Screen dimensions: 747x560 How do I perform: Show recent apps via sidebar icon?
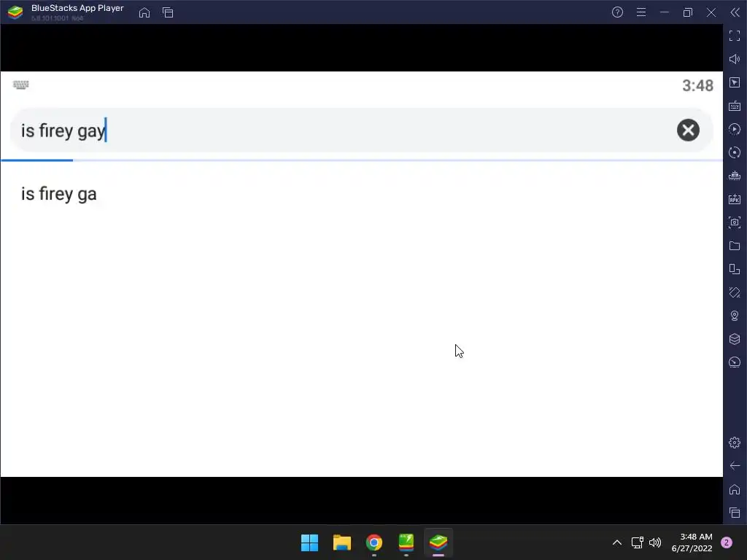[x=735, y=513]
